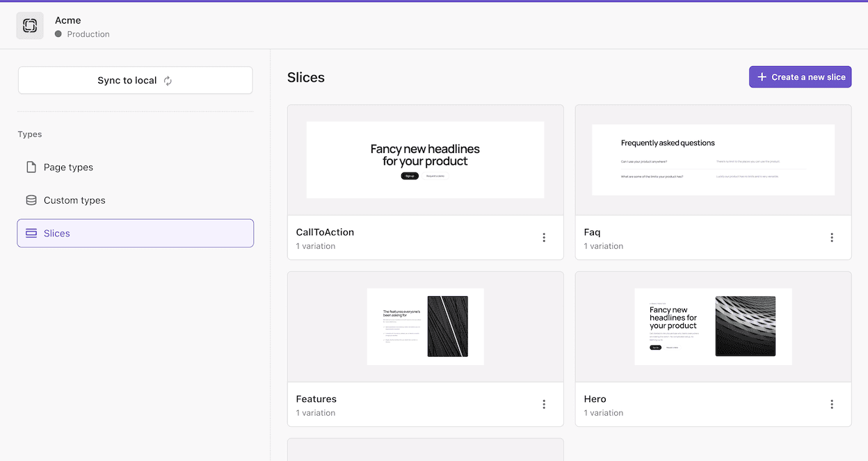Open the Hero slice preview thumbnail
The height and width of the screenshot is (461, 868).
point(714,327)
